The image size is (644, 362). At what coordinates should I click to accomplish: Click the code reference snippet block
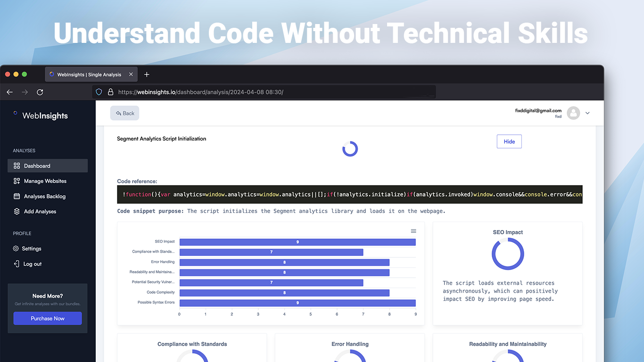click(350, 194)
